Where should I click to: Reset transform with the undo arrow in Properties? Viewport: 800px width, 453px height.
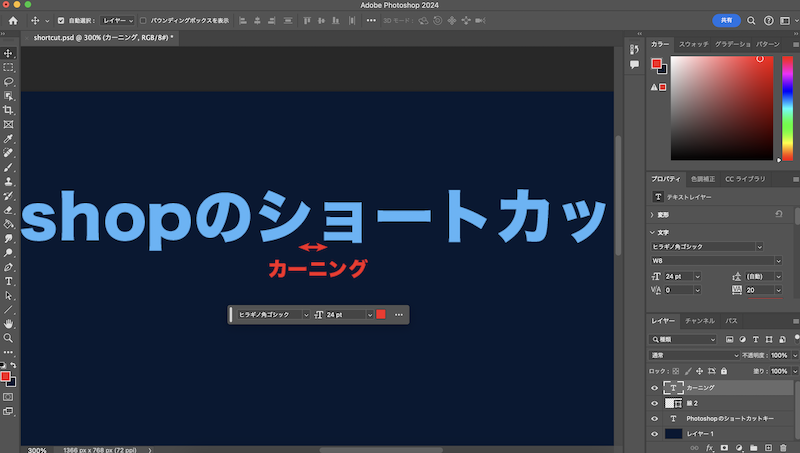pyautogui.click(x=779, y=214)
